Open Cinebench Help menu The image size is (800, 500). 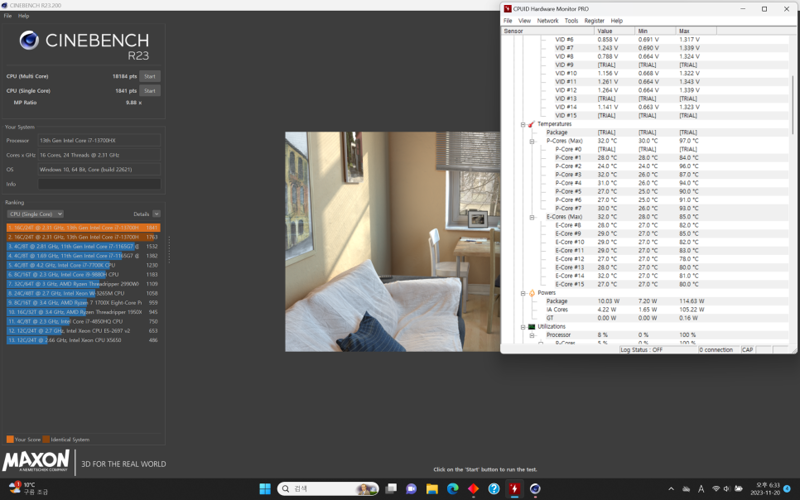coord(23,16)
